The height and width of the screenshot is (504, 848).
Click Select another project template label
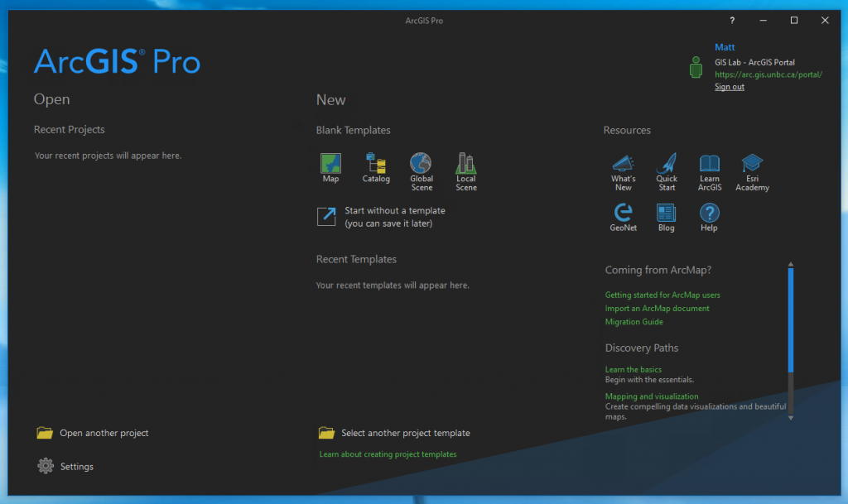(x=406, y=433)
